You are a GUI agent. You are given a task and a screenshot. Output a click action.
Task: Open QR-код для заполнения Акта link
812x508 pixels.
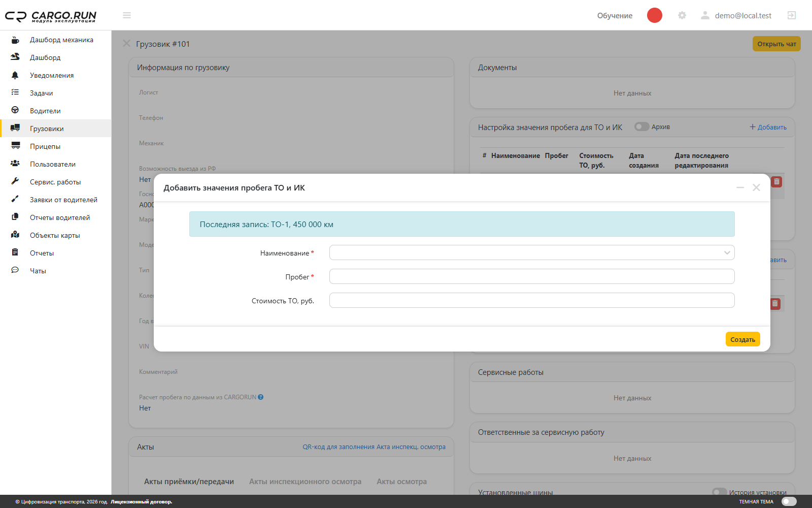pyautogui.click(x=374, y=447)
